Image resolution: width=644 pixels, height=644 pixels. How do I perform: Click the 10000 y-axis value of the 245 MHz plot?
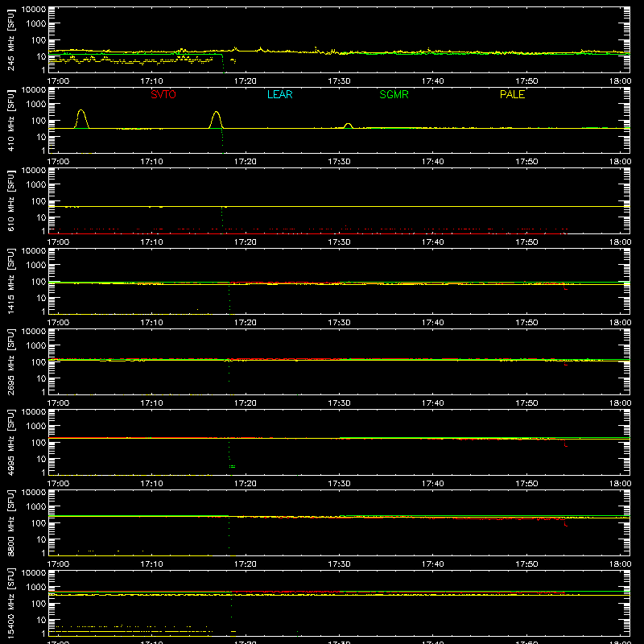(34, 10)
